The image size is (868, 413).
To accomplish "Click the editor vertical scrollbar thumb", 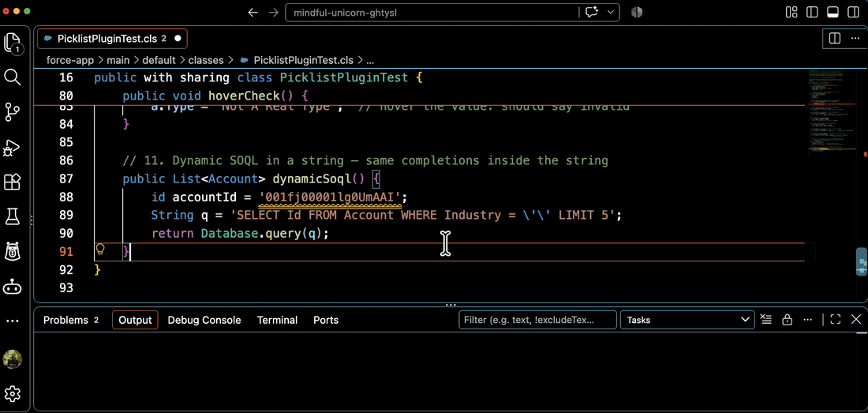I will point(862,261).
